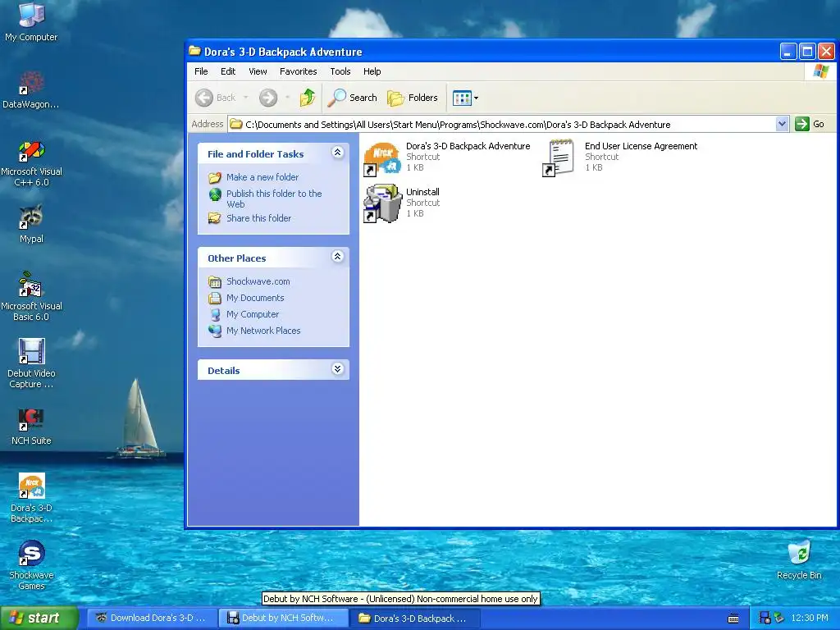Click the Go button next to address bar
840x630 pixels.
coord(810,125)
